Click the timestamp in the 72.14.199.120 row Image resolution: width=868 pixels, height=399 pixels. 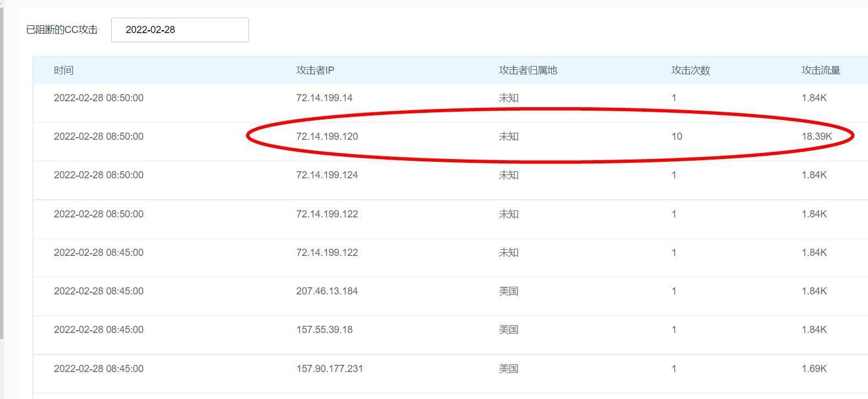(99, 136)
